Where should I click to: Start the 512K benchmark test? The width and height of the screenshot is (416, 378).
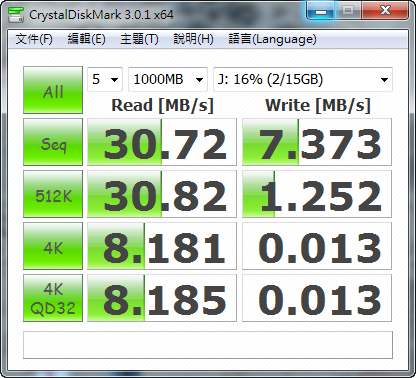(x=53, y=194)
